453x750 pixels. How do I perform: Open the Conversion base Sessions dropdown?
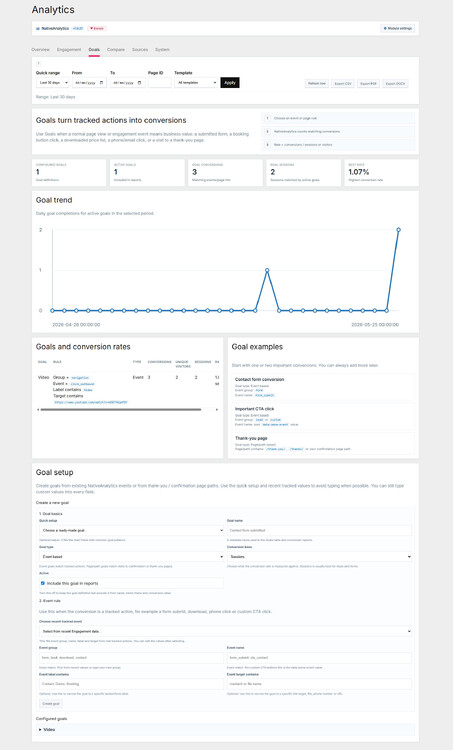coord(320,557)
